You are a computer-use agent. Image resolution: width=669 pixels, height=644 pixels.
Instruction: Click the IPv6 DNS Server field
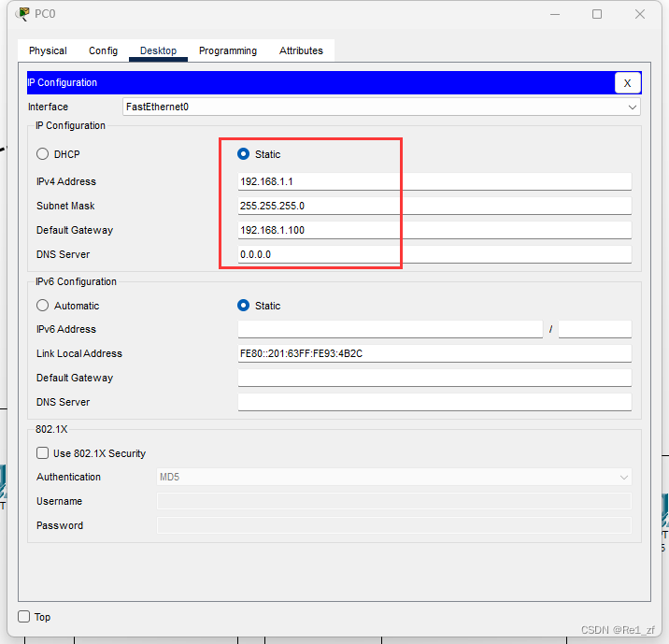434,402
